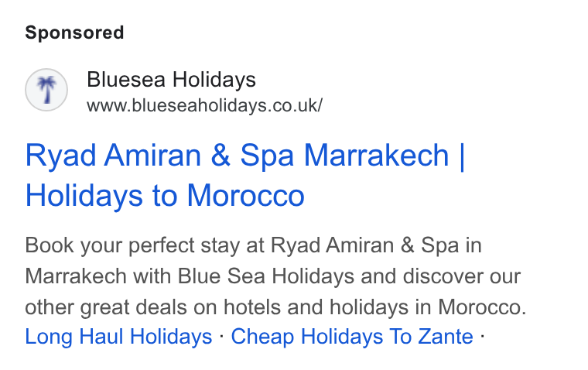Click the Bluesea Holidays palm tree favicon
588x370 pixels.
click(46, 90)
